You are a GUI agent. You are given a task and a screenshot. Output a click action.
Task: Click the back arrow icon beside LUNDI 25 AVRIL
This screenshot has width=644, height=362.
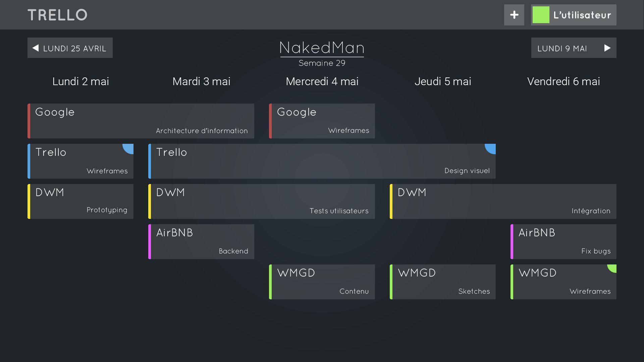coord(35,48)
